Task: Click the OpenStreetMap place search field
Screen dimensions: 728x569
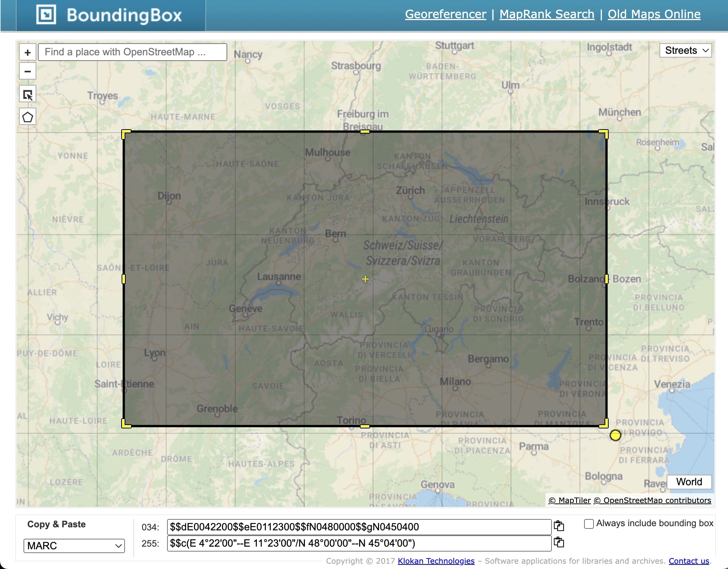Action: (x=133, y=52)
